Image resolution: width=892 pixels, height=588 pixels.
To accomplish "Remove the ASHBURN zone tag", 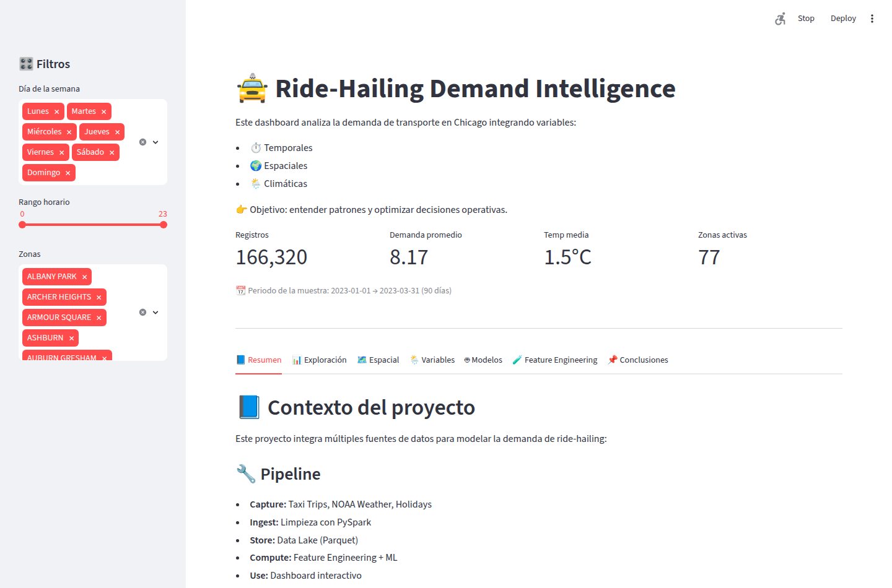I will point(71,339).
